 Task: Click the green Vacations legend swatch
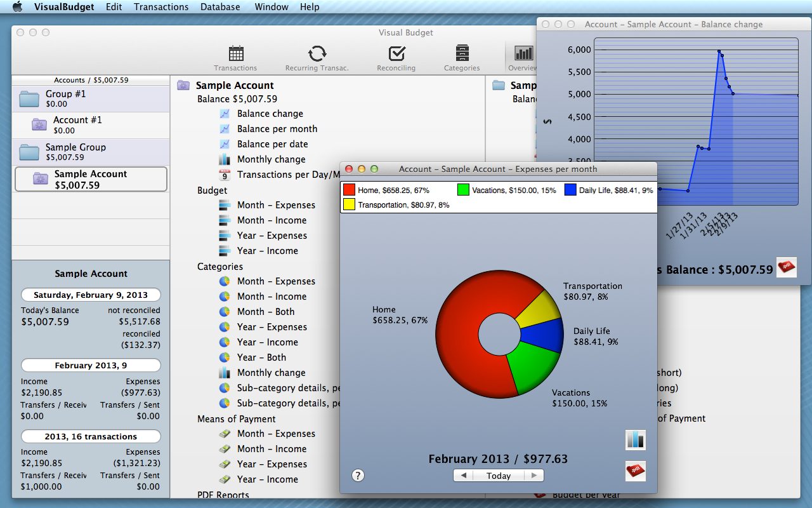463,190
